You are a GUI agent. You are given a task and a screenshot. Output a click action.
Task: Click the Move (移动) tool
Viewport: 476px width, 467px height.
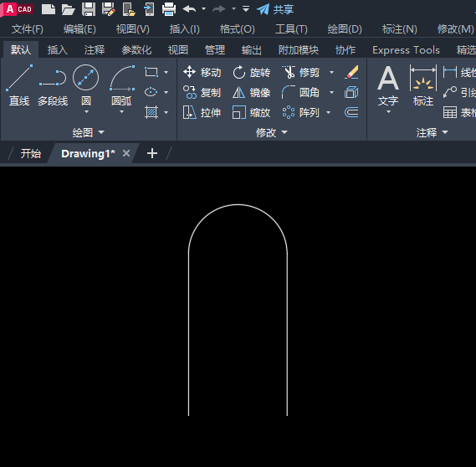tap(202, 73)
